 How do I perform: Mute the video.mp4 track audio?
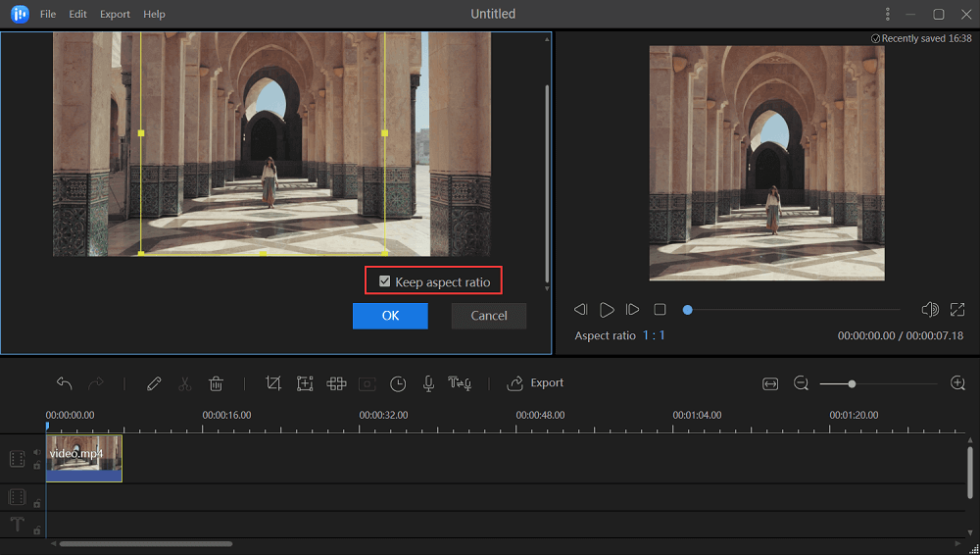click(x=37, y=452)
